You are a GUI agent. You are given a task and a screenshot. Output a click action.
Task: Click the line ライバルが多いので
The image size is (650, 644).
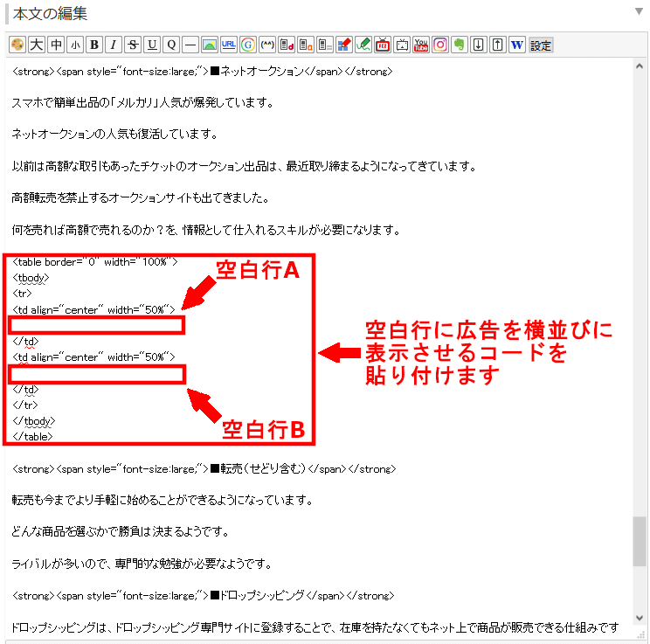(x=142, y=564)
